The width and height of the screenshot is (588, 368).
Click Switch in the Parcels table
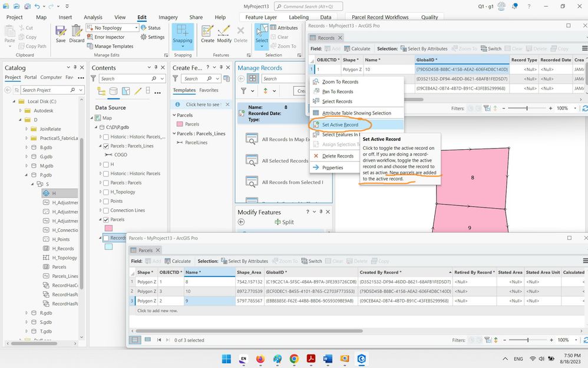click(x=312, y=261)
